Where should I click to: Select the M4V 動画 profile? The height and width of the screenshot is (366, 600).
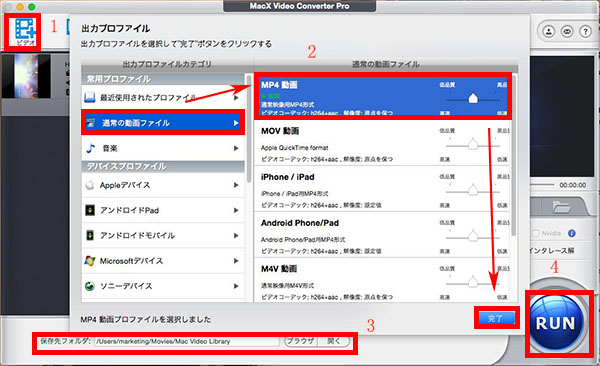[x=382, y=280]
